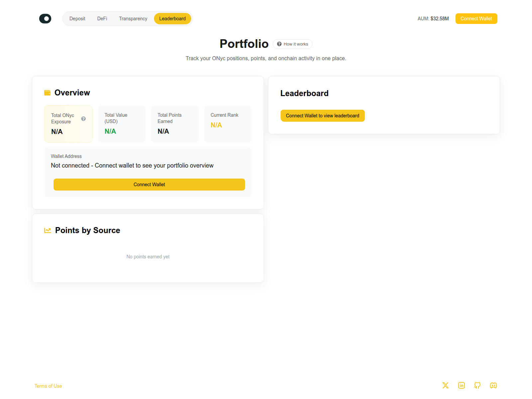Open the DeFi tab
Screen dimensions: 532x399
pos(102,19)
